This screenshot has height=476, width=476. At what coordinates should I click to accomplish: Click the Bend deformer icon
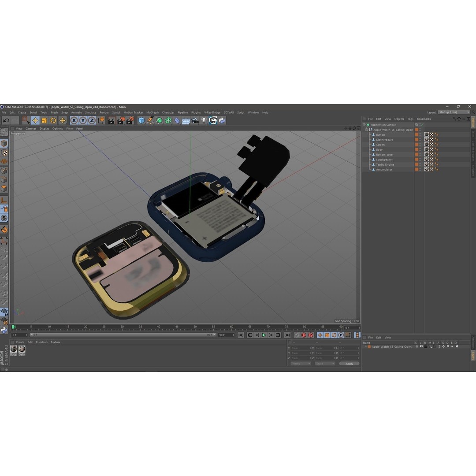click(x=177, y=121)
